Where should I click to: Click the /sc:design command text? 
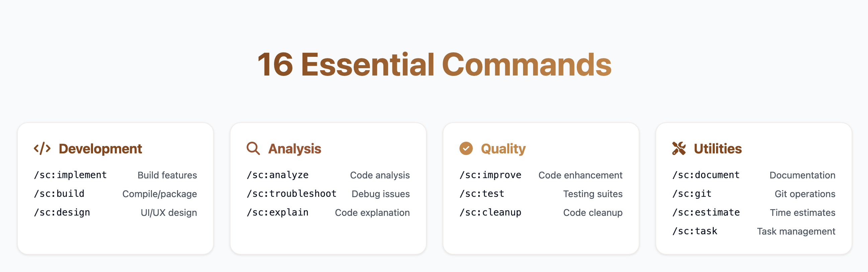pos(62,213)
